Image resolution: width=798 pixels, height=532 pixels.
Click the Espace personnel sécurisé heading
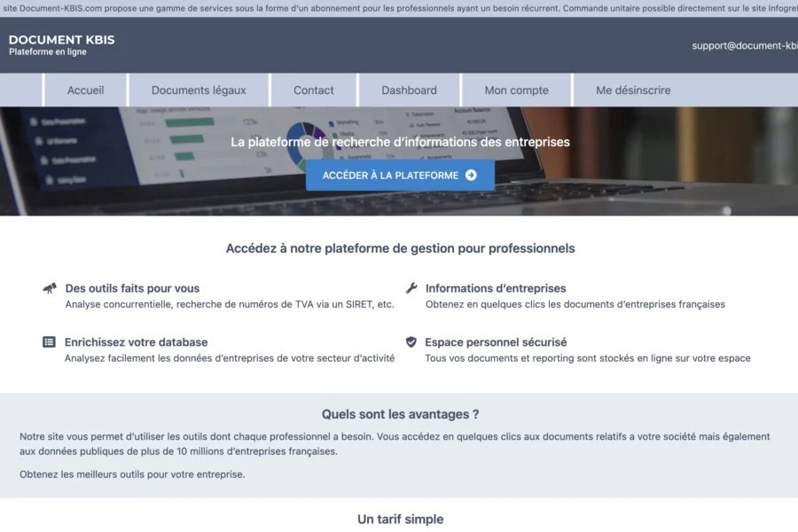click(x=496, y=342)
